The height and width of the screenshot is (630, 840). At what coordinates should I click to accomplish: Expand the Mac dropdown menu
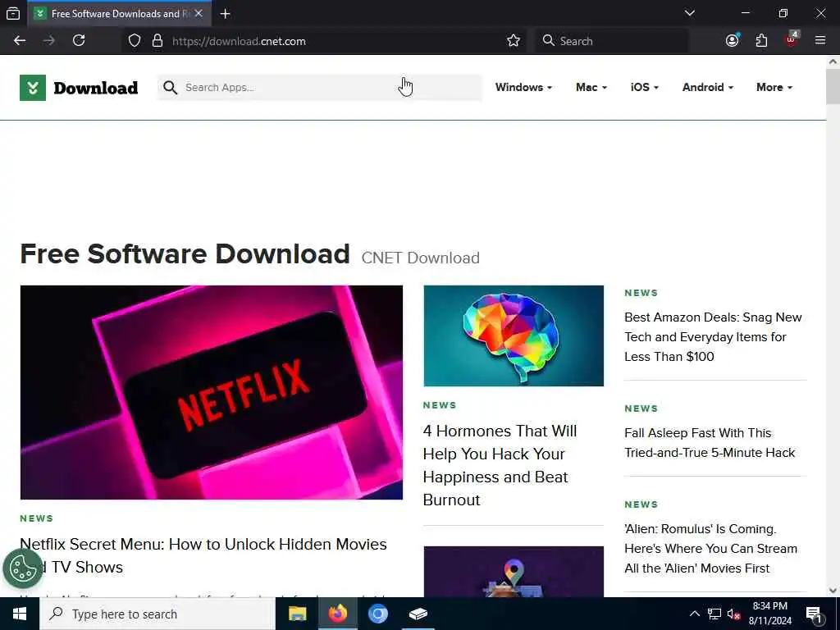pyautogui.click(x=591, y=87)
